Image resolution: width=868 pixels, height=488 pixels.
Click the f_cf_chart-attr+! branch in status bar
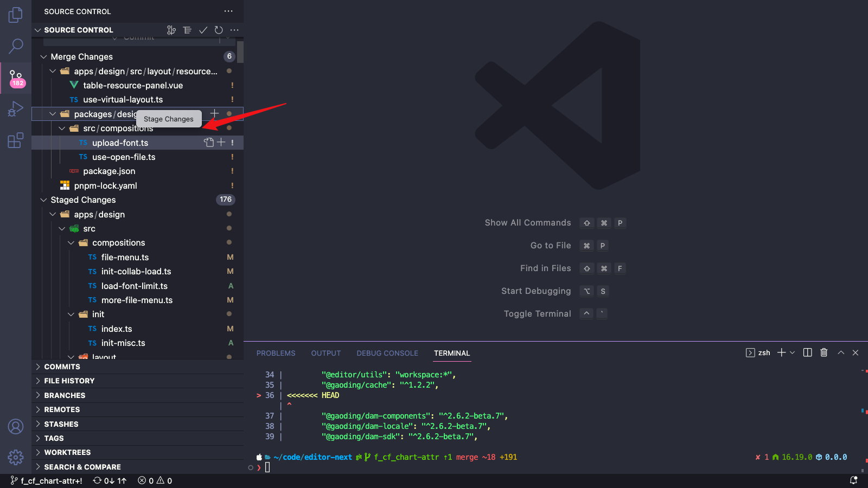point(47,480)
